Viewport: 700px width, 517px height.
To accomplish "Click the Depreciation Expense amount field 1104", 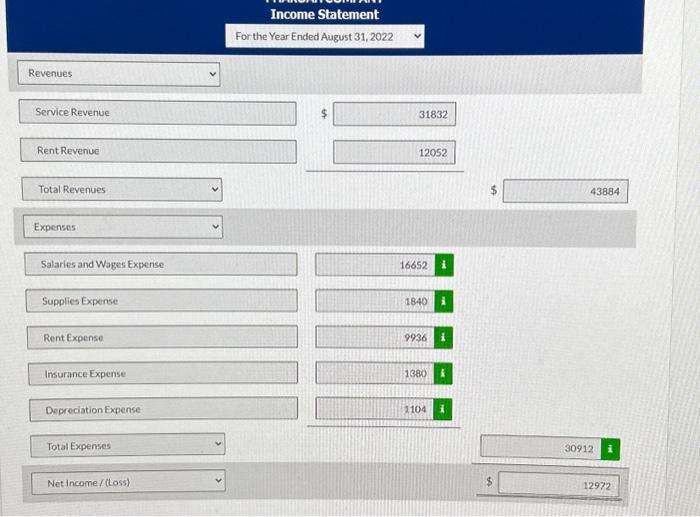I will (x=375, y=409).
